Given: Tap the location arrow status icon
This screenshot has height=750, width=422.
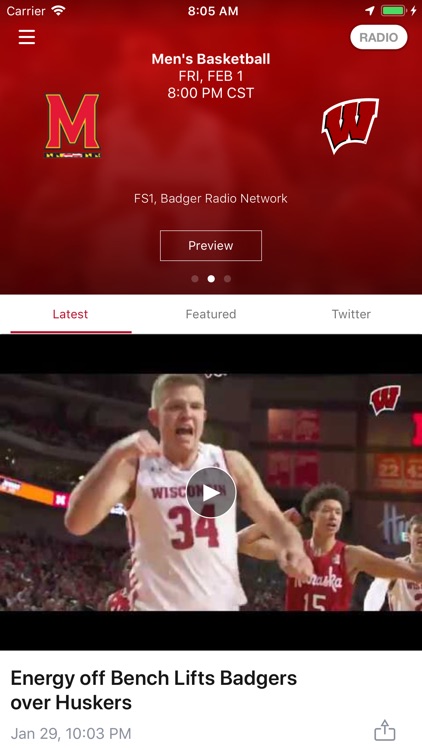Looking at the screenshot, I should click(370, 11).
